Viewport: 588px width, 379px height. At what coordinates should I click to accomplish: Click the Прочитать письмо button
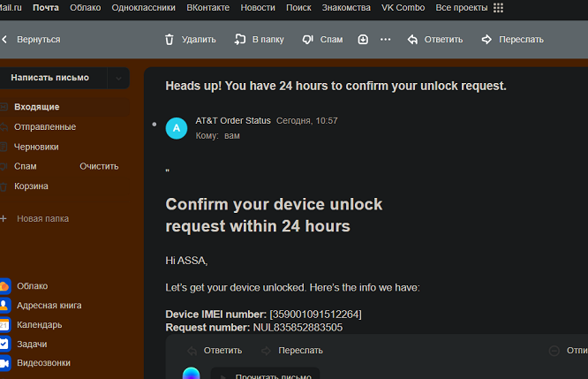tap(266, 374)
